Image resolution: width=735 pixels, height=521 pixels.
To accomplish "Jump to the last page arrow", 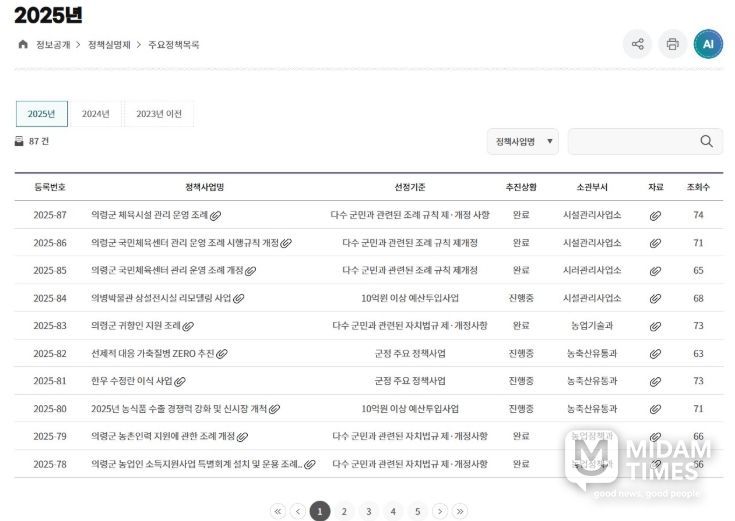I will pyautogui.click(x=460, y=511).
